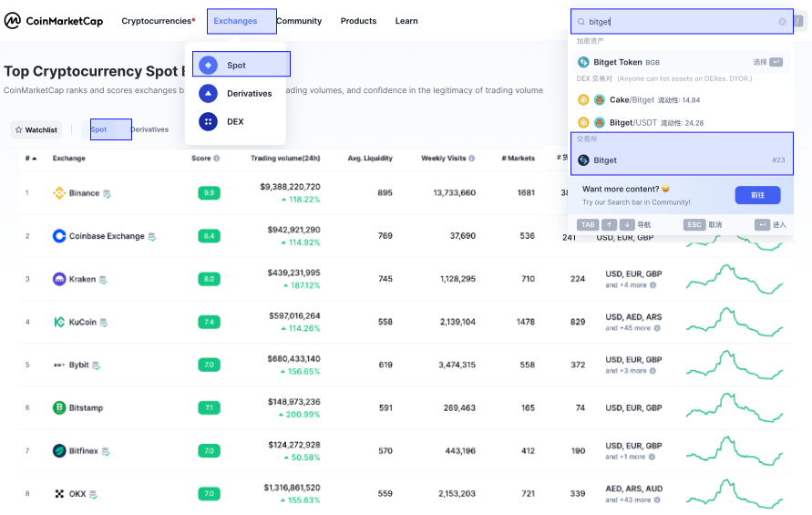
Task: Click the Weekly Visits info icon
Action: [471, 158]
